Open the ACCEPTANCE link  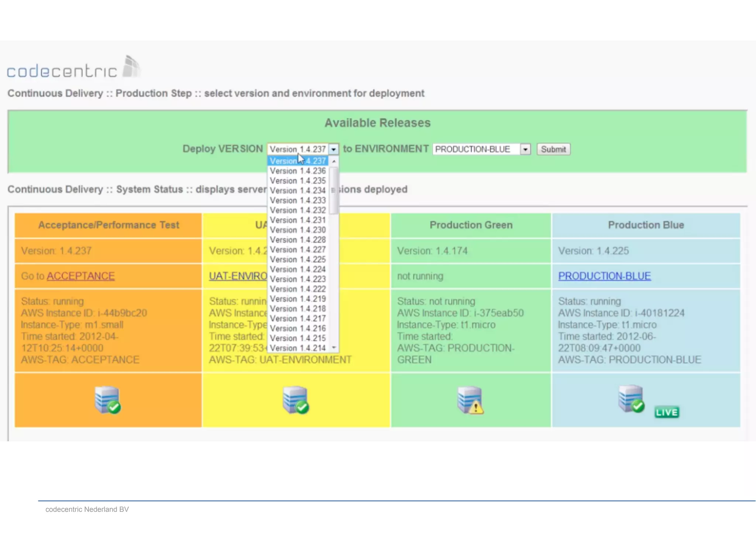[x=80, y=276]
